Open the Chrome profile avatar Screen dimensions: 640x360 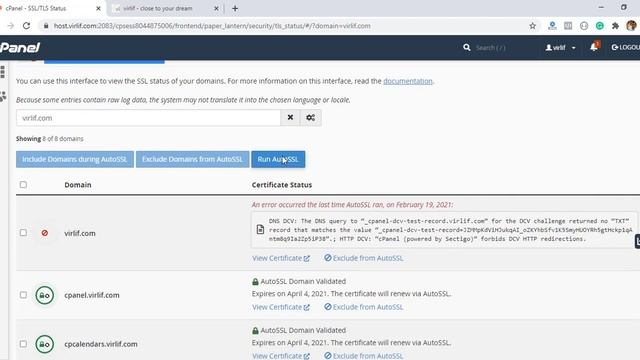[631, 25]
